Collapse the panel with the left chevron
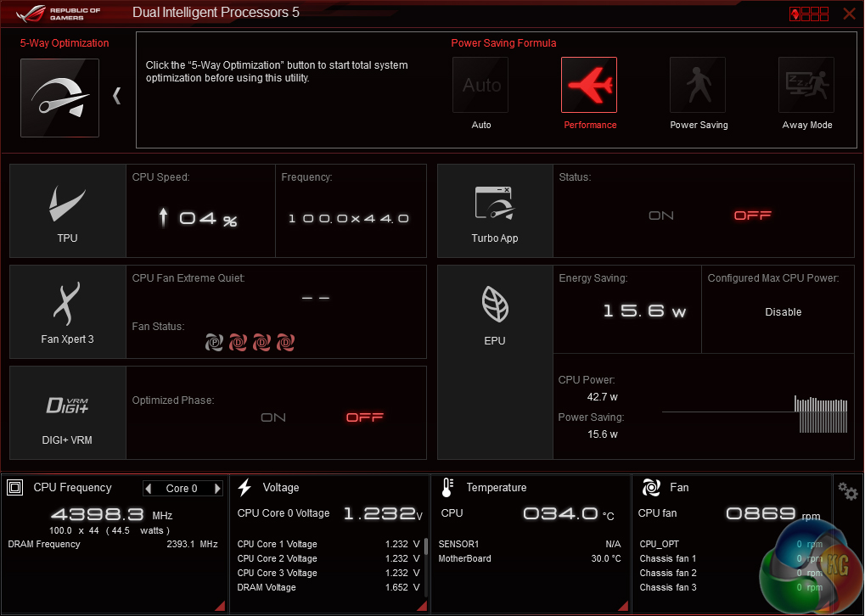The image size is (865, 616). click(x=116, y=96)
